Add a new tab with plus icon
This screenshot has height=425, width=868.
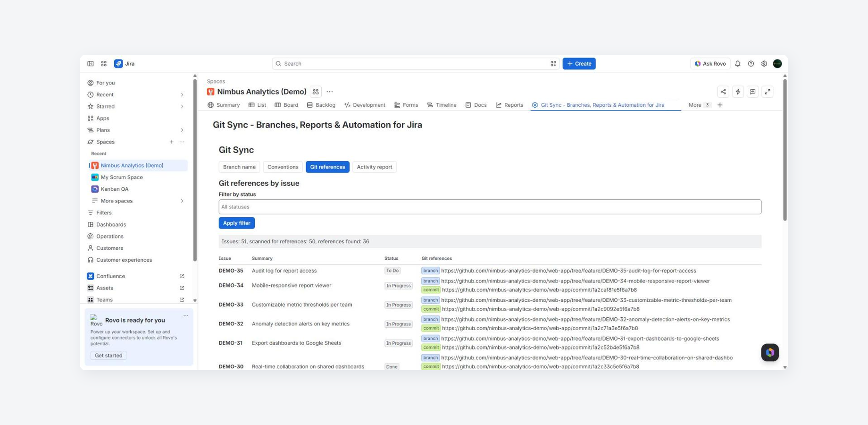720,105
